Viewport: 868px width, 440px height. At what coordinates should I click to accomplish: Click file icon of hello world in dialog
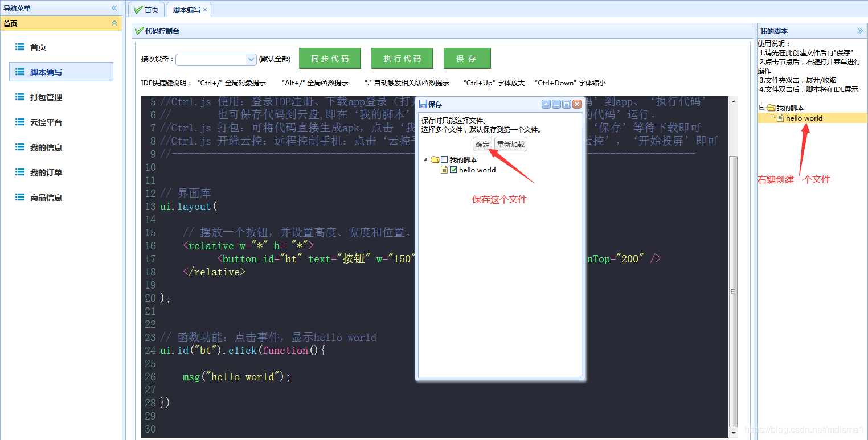pos(444,170)
